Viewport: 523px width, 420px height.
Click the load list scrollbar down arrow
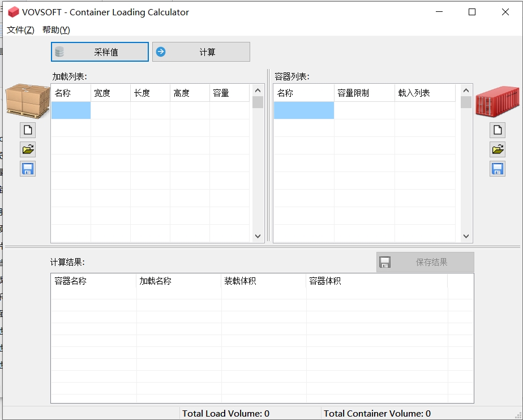coord(258,236)
